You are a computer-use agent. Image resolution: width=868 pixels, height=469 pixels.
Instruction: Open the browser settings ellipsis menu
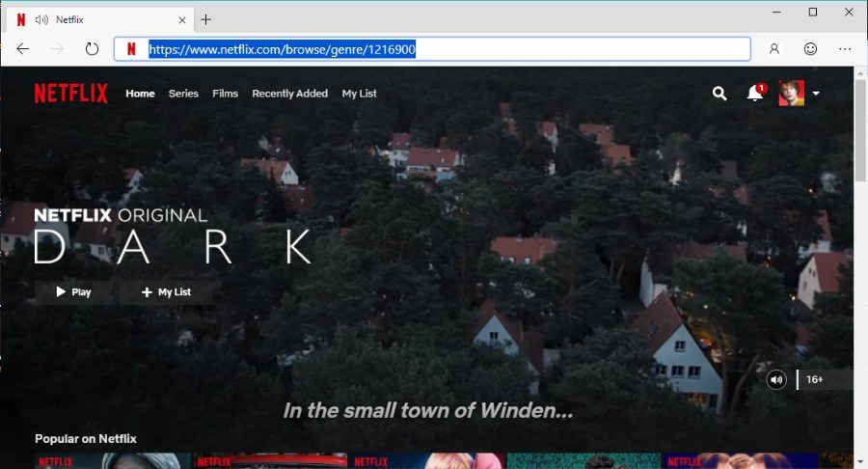845,49
